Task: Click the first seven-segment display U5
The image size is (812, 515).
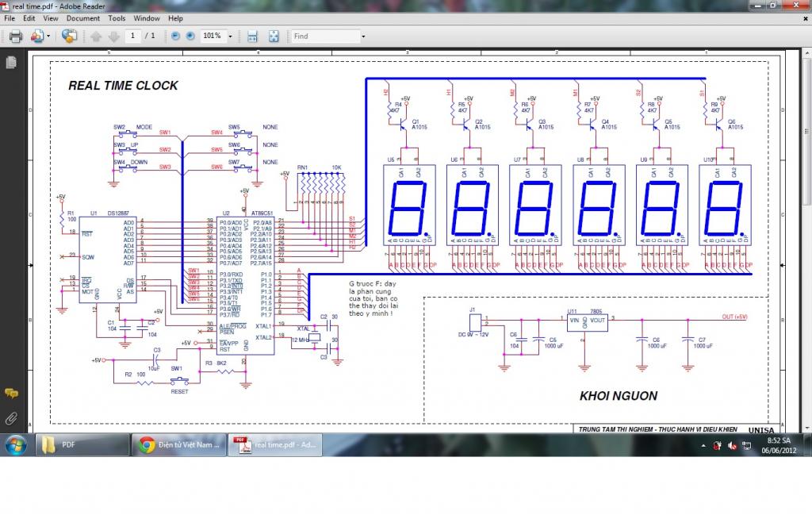Action: (409, 206)
